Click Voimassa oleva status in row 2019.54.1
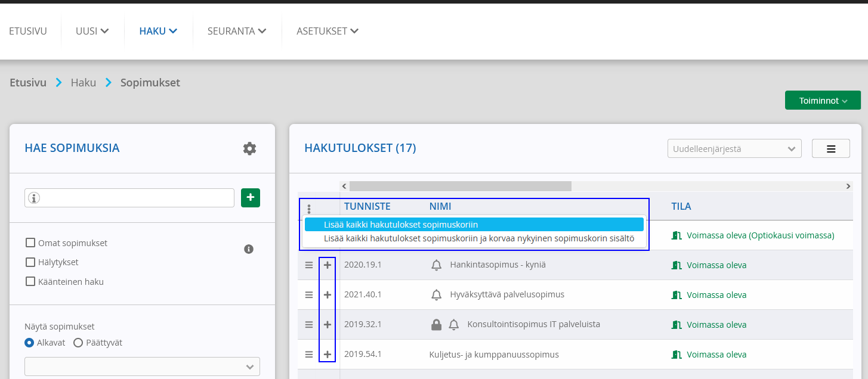 click(716, 355)
